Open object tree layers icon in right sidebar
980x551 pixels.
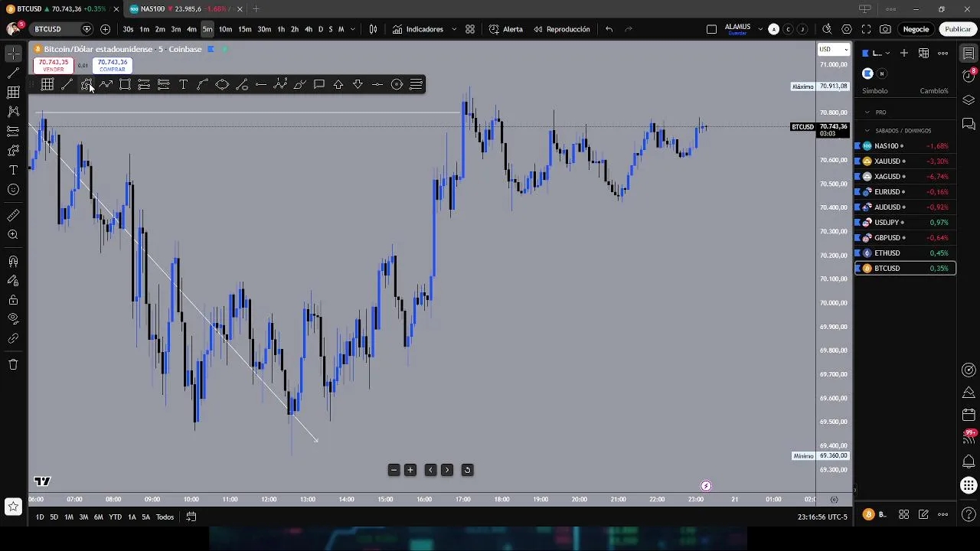click(x=969, y=100)
